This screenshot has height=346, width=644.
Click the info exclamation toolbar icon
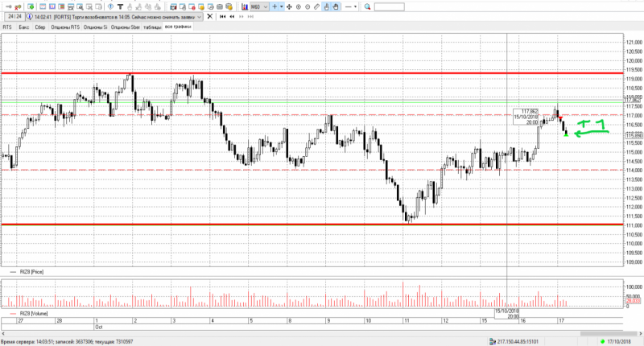point(111,6)
